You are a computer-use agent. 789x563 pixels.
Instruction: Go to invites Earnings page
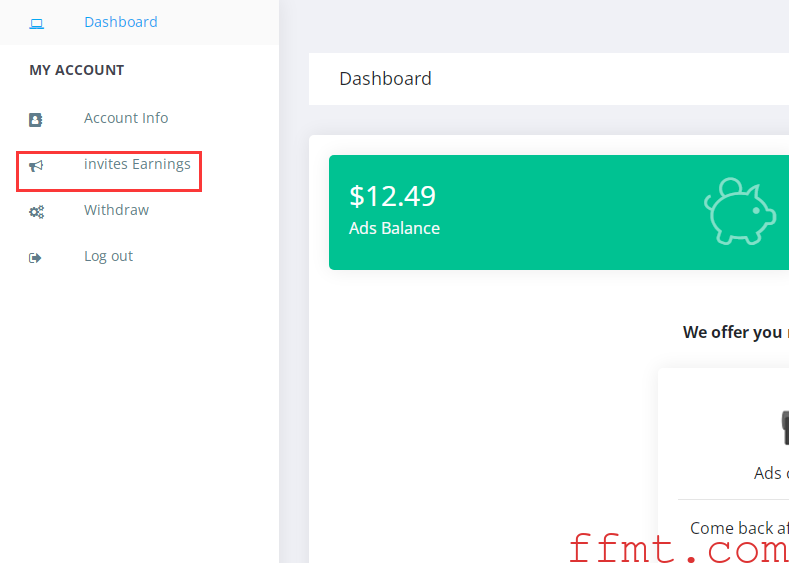coord(137,164)
